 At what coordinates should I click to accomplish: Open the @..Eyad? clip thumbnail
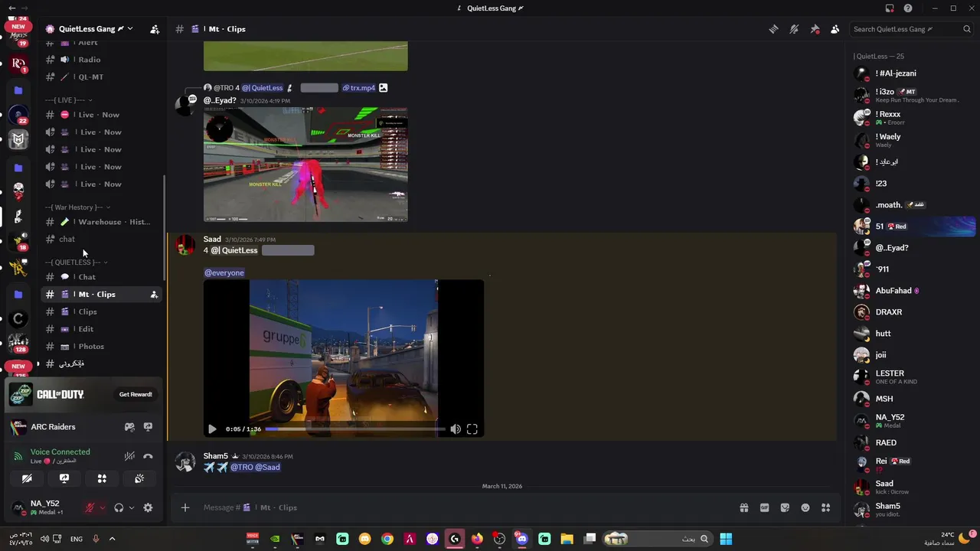305,165
